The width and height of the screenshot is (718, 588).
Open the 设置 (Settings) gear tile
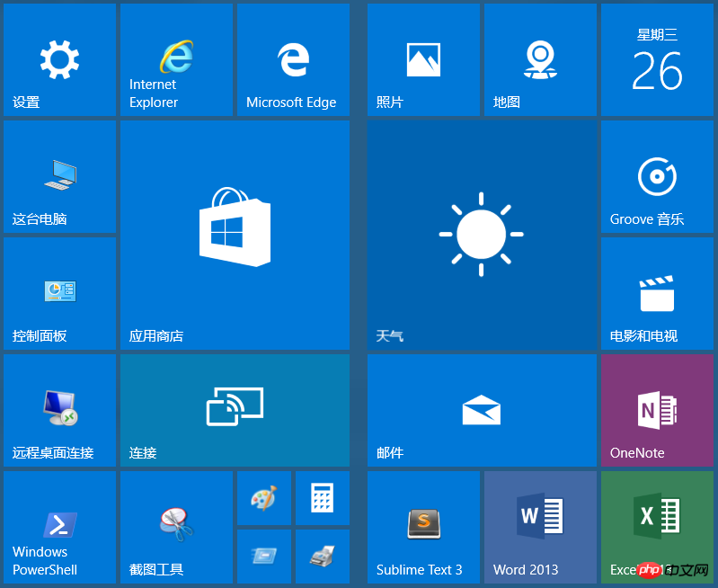pyautogui.click(x=59, y=59)
